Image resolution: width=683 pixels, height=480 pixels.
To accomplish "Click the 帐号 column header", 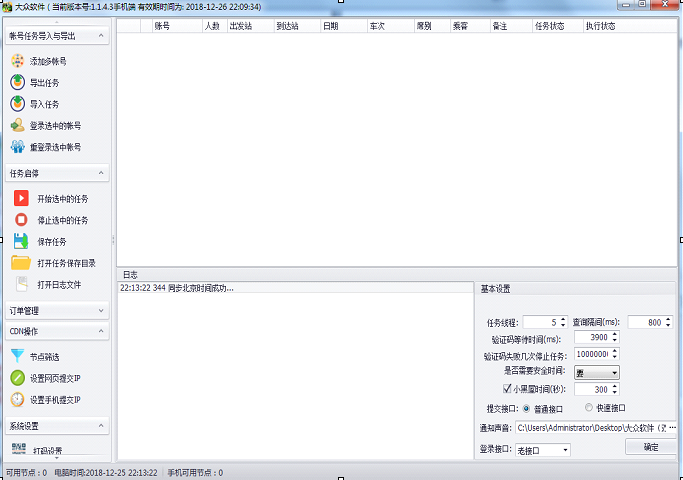I will pyautogui.click(x=177, y=26).
